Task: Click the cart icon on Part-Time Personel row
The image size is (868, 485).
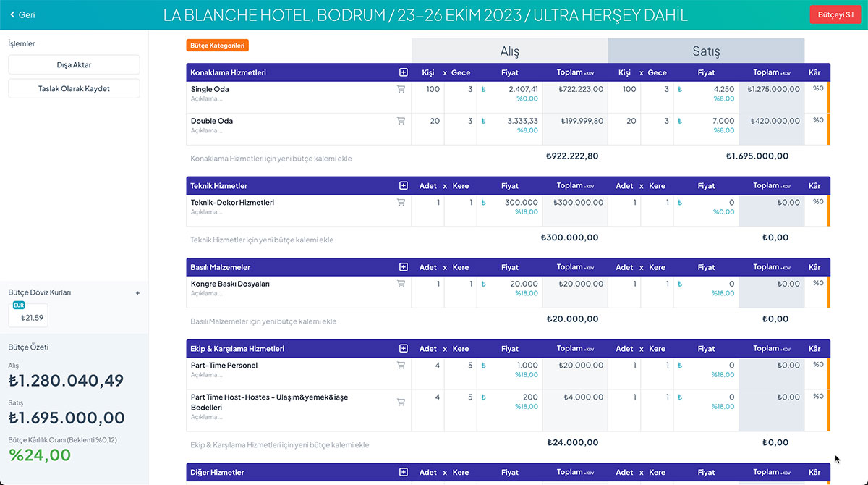Action: pos(401,366)
